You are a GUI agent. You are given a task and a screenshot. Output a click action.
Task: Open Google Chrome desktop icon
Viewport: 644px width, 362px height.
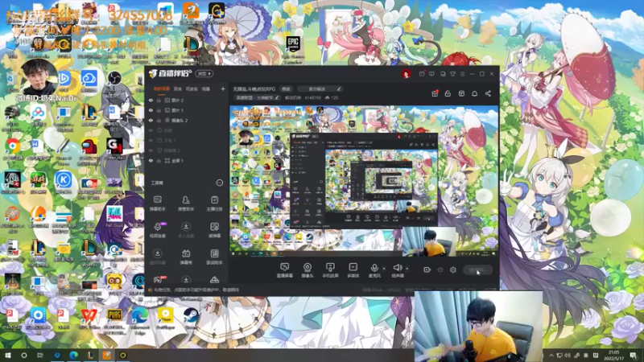pos(12,149)
